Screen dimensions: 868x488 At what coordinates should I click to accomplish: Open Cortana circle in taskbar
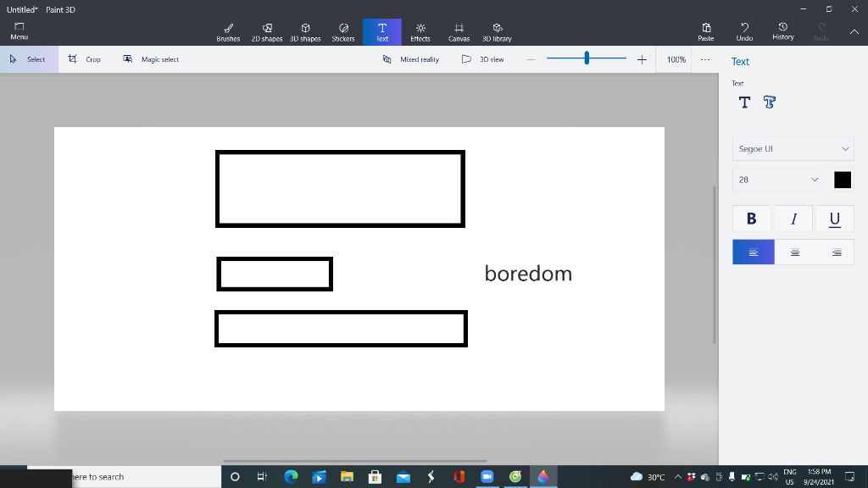[x=235, y=476]
